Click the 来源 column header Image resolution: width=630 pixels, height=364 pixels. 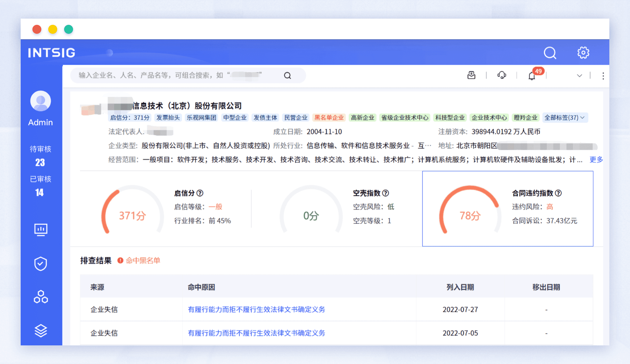tap(97, 287)
